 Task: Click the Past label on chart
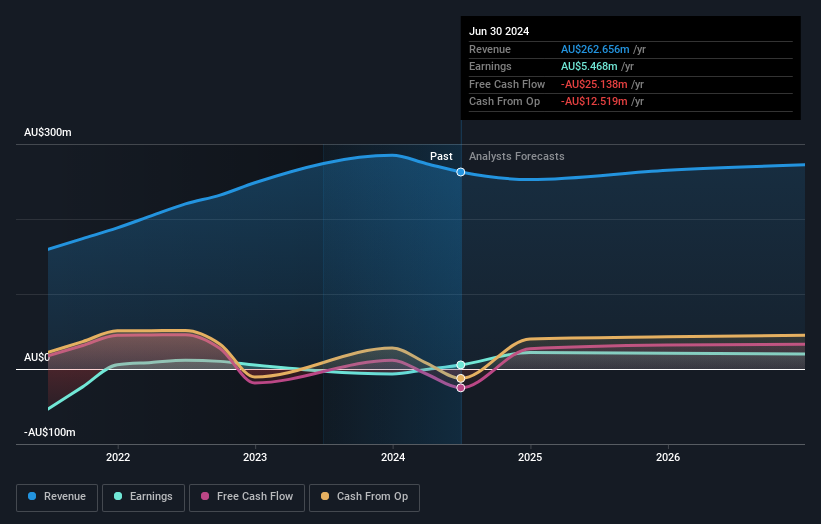pyautogui.click(x=441, y=156)
